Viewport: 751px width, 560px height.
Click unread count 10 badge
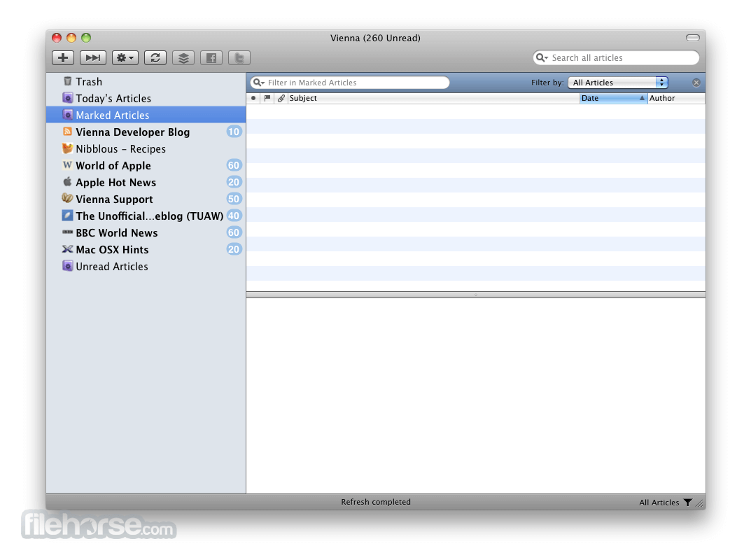pyautogui.click(x=234, y=132)
